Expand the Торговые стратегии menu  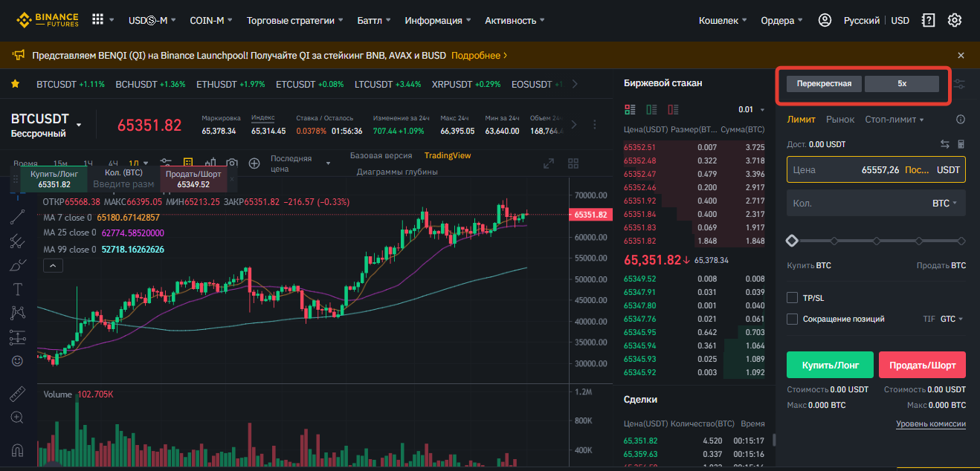click(x=295, y=20)
